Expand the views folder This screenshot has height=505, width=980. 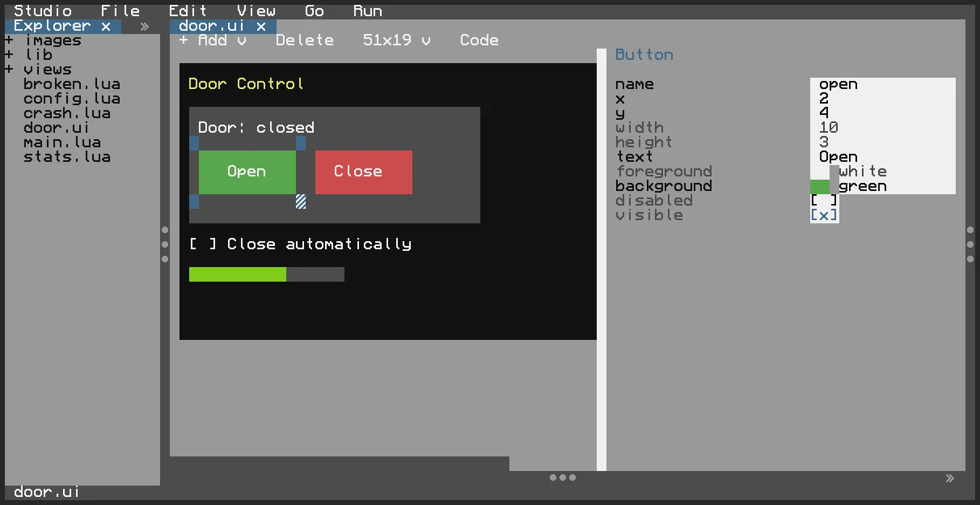(9, 70)
